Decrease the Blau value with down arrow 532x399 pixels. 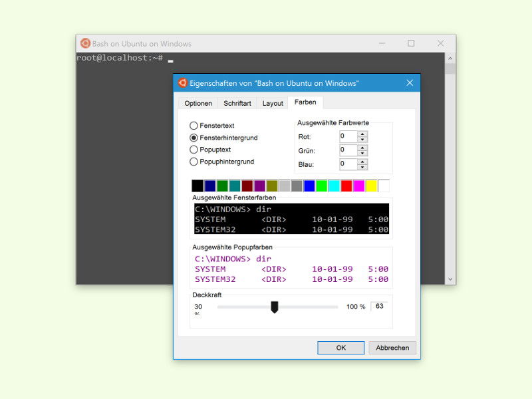[362, 168]
